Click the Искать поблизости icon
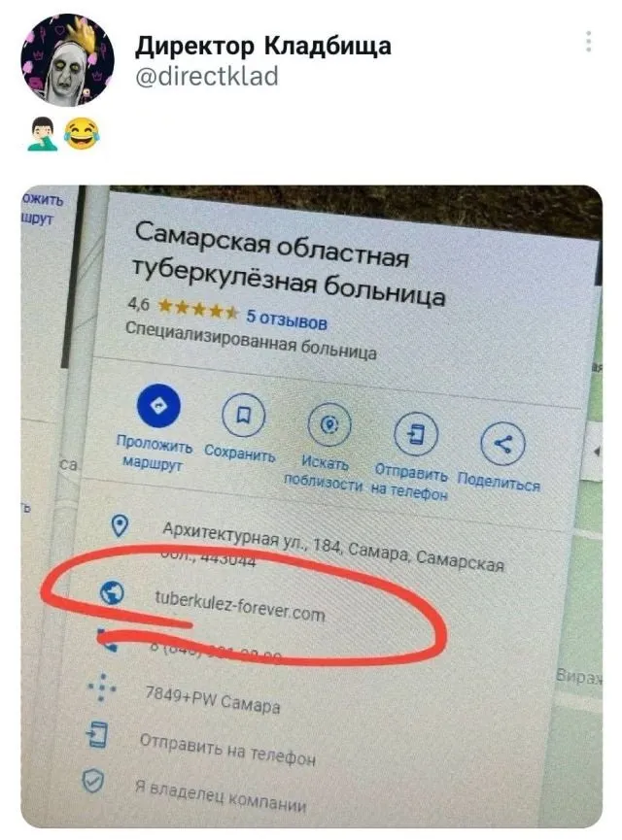This screenshot has height=840, width=622. [329, 424]
